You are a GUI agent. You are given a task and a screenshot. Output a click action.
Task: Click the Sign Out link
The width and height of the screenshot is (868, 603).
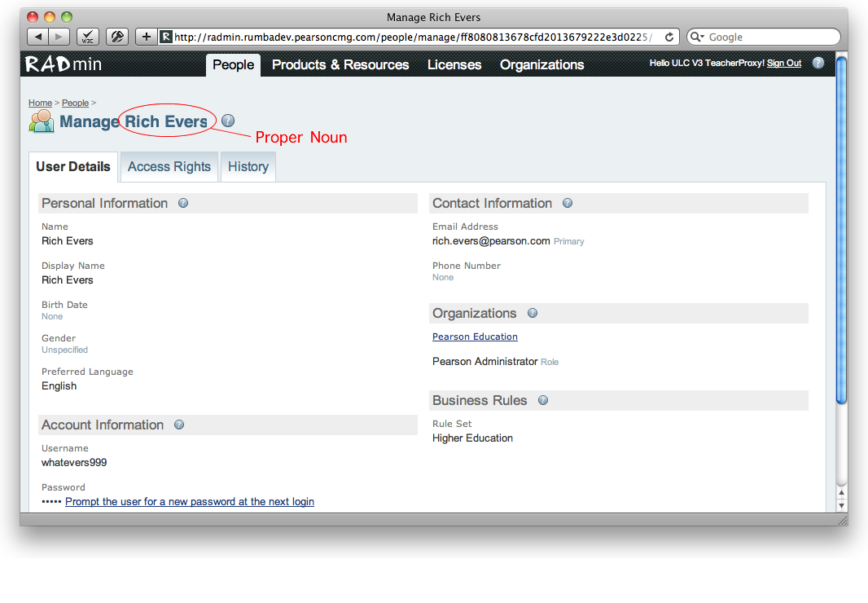pyautogui.click(x=784, y=64)
